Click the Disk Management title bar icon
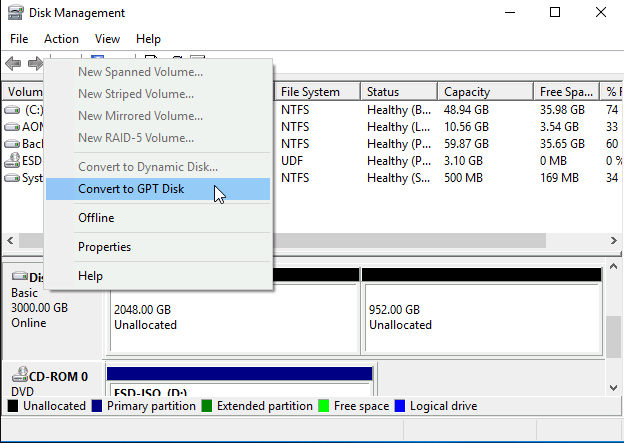Image resolution: width=624 pixels, height=443 pixels. pos(15,12)
